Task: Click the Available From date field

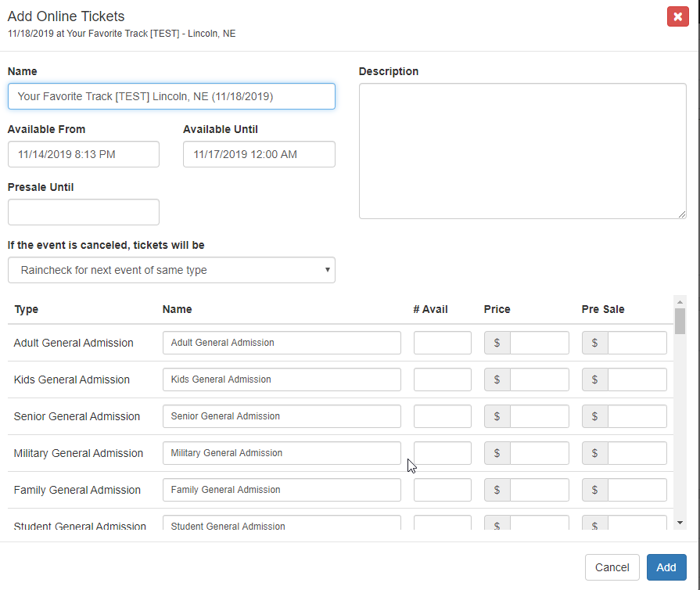Action: click(84, 154)
